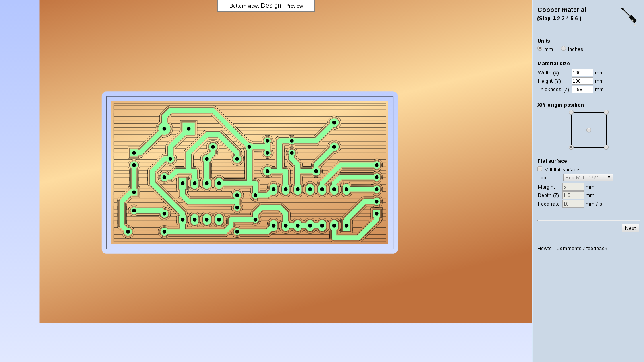Set origin to bottom-left corner
This screenshot has height=362, width=644.
571,147
